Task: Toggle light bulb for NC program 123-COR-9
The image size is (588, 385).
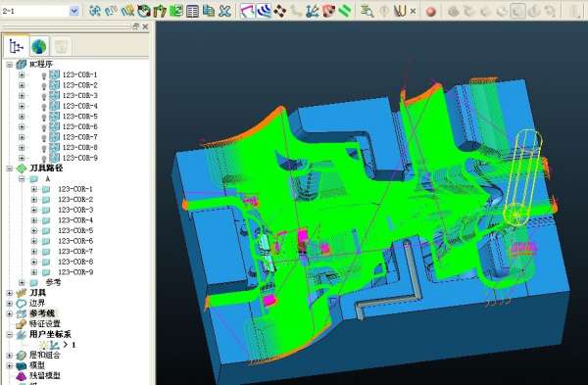Action: pyautogui.click(x=44, y=159)
